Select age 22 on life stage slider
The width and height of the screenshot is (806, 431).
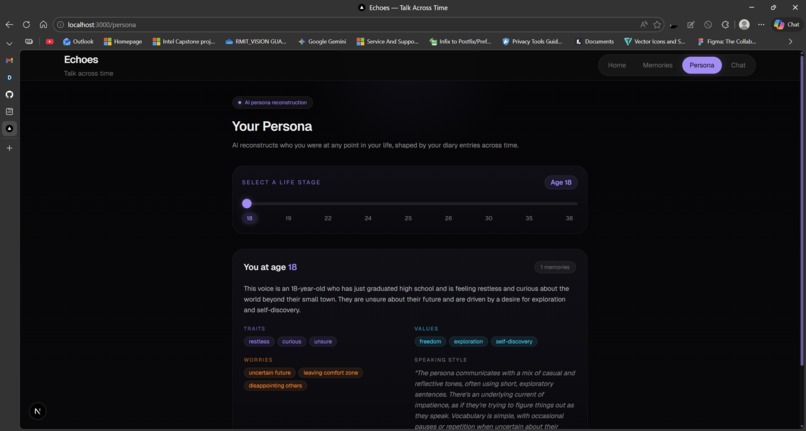click(x=328, y=218)
